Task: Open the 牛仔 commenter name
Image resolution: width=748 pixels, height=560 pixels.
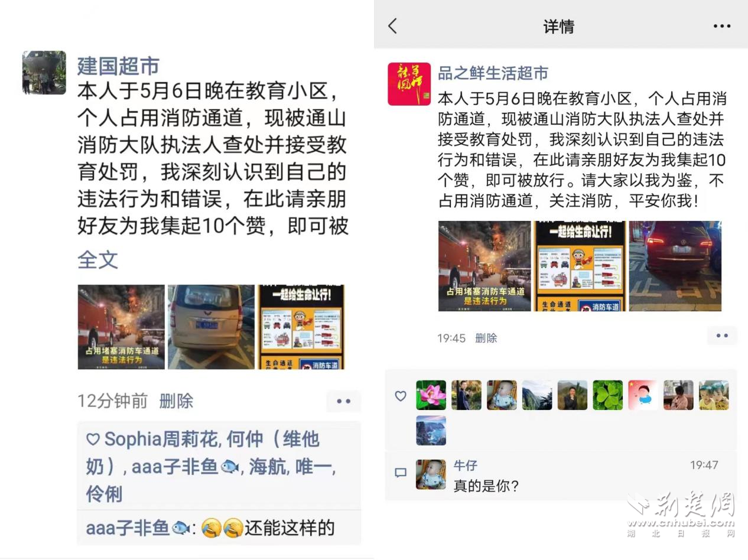Action: point(465,465)
